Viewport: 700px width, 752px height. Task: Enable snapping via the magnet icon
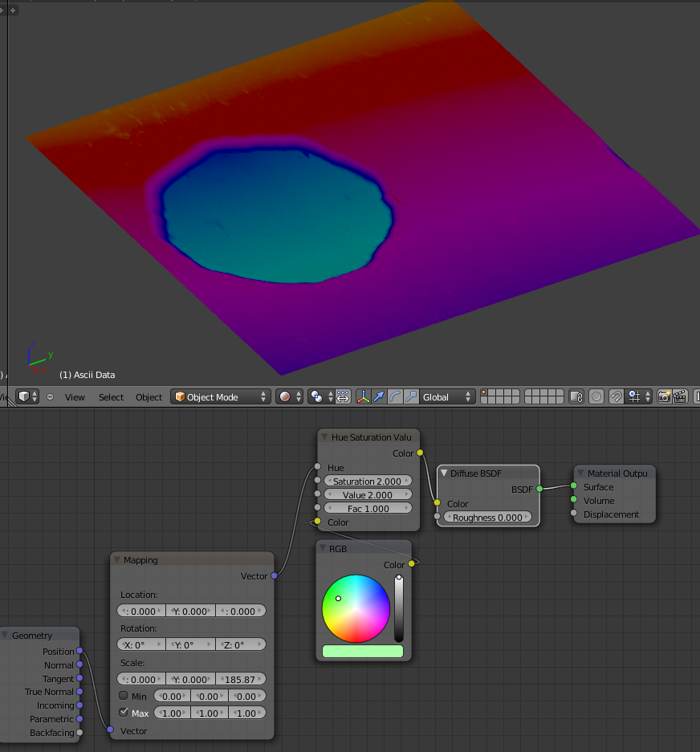click(x=616, y=396)
